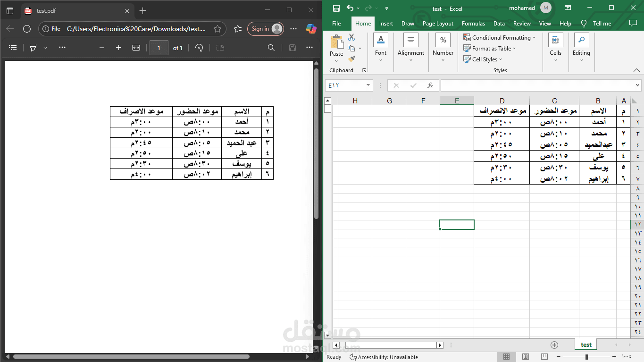Open PDF table of contents icon
This screenshot has width=644, height=362.
[x=13, y=48]
